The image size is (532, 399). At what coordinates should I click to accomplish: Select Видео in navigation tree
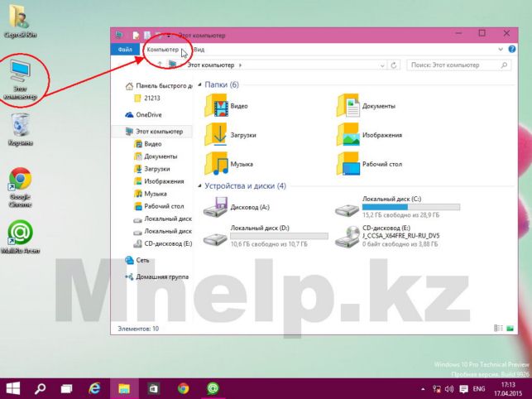pyautogui.click(x=148, y=144)
